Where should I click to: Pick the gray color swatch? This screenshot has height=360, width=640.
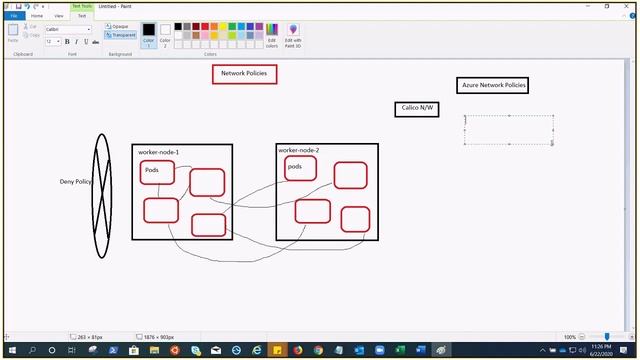187,27
